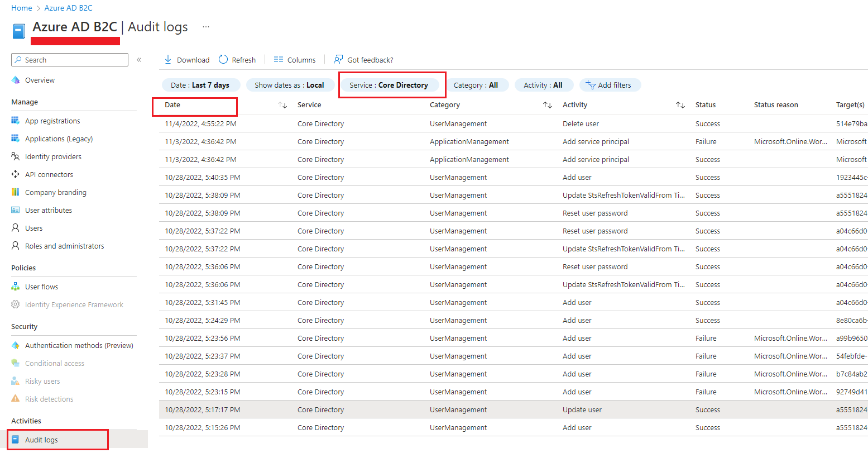Viewport: 868px width, 467px height.
Task: Open the Activity All filter
Action: 543,85
